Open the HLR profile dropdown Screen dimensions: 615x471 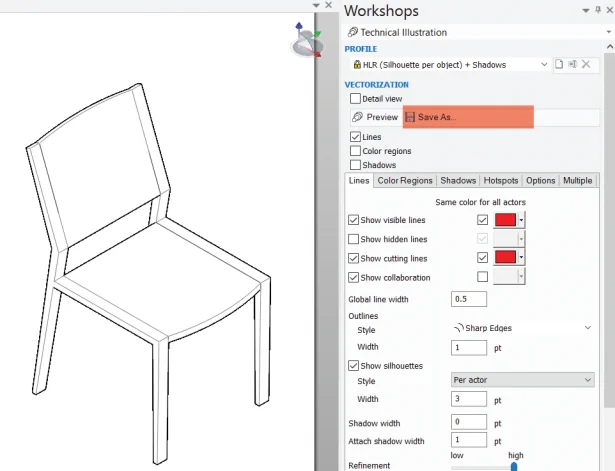[544, 64]
